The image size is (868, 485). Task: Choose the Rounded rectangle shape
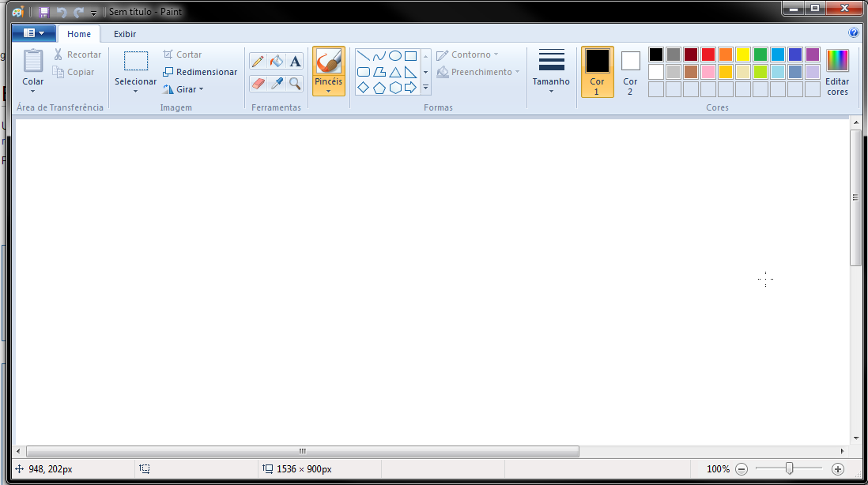pyautogui.click(x=363, y=72)
